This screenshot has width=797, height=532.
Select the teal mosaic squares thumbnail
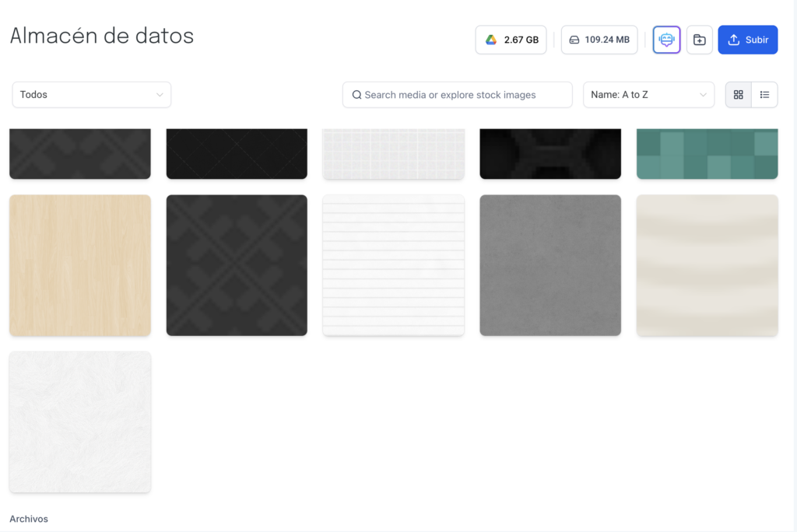[707, 153]
